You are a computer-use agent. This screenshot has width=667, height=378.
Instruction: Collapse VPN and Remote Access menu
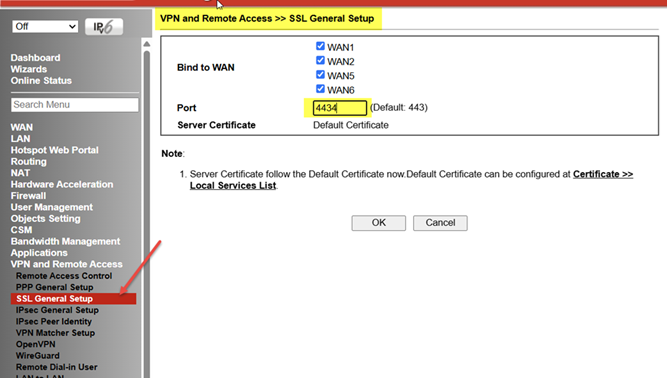pos(67,264)
